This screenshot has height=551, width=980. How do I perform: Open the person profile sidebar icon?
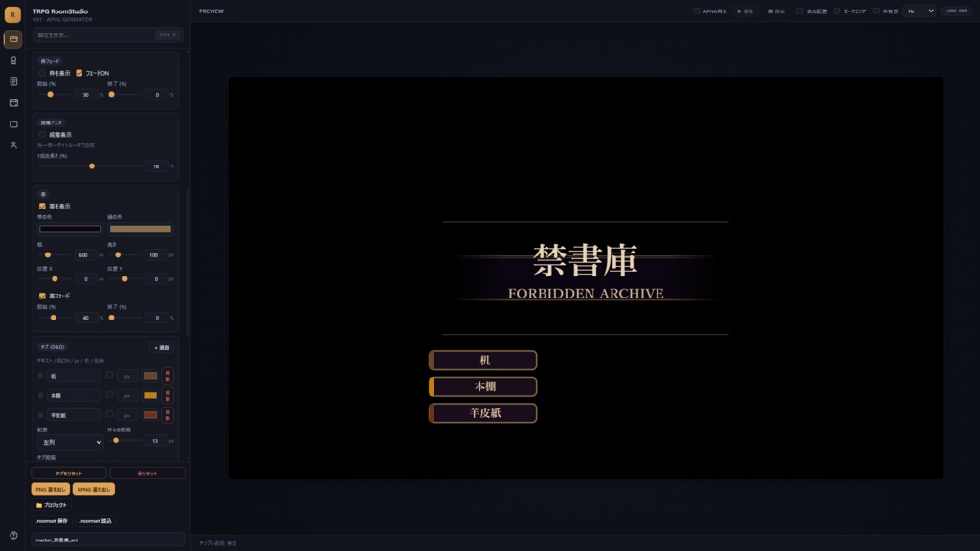click(x=13, y=145)
